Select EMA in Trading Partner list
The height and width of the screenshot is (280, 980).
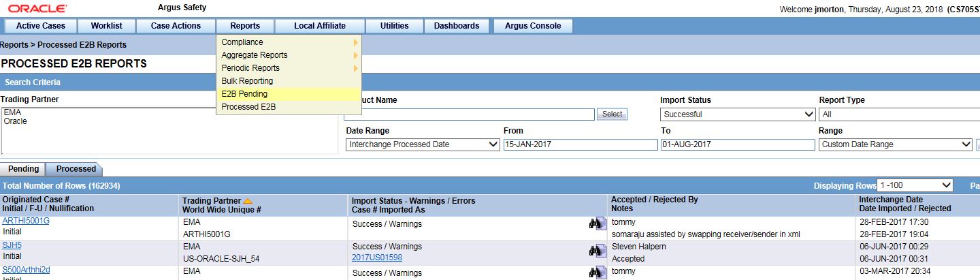pyautogui.click(x=12, y=112)
